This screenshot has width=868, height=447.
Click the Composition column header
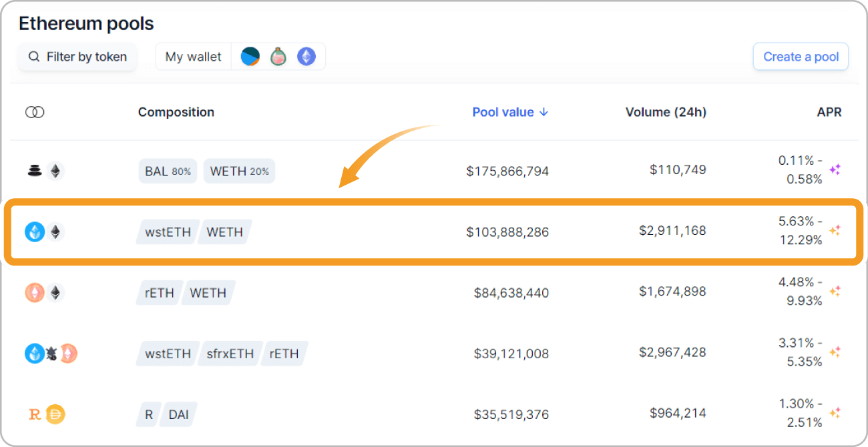click(176, 112)
